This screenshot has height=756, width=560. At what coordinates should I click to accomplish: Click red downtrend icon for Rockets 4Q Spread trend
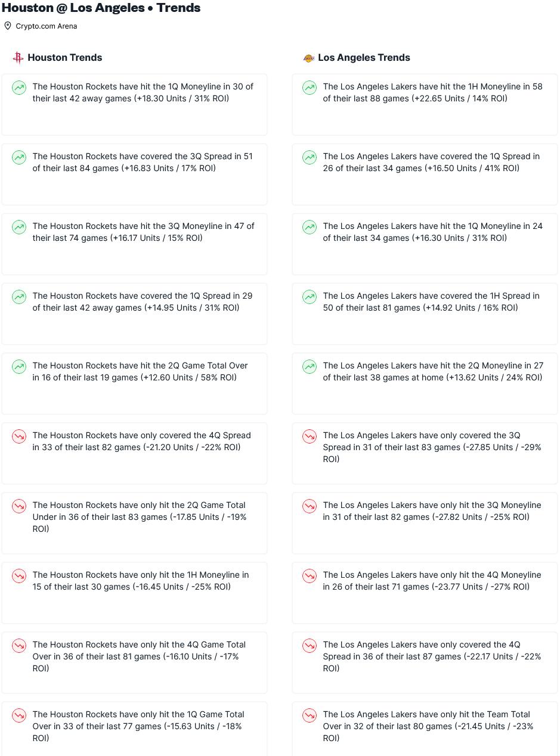pos(19,436)
